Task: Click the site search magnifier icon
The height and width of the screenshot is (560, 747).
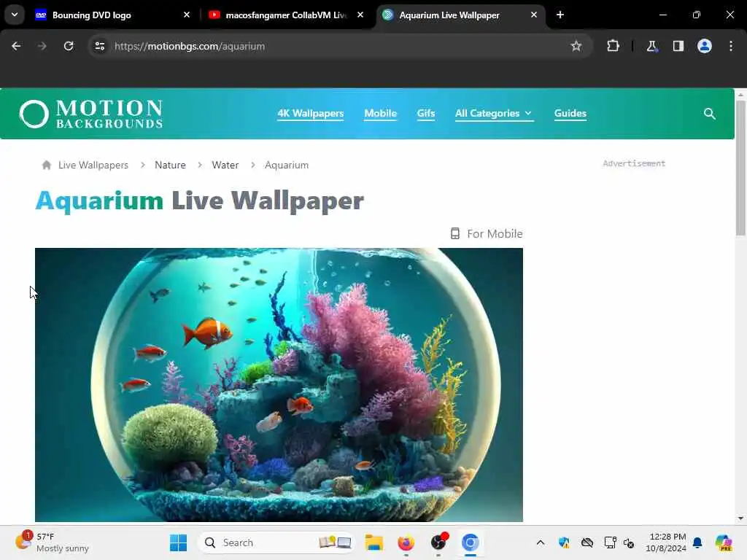Action: tap(710, 114)
